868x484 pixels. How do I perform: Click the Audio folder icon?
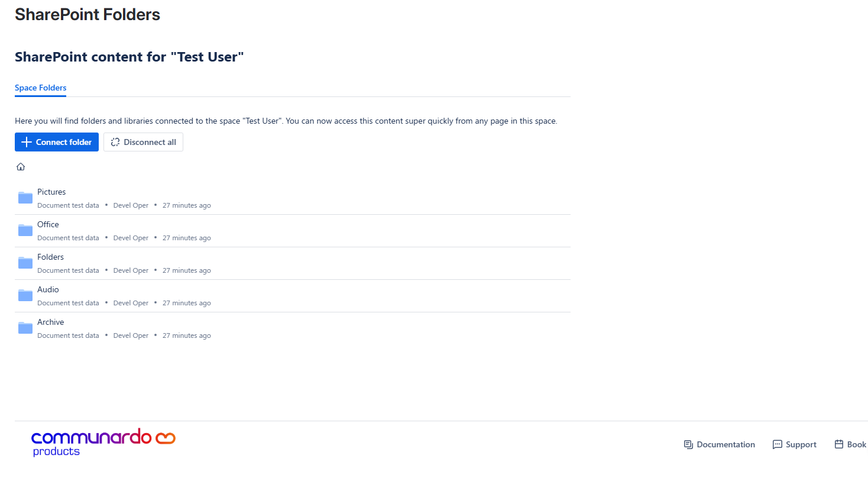pyautogui.click(x=25, y=295)
